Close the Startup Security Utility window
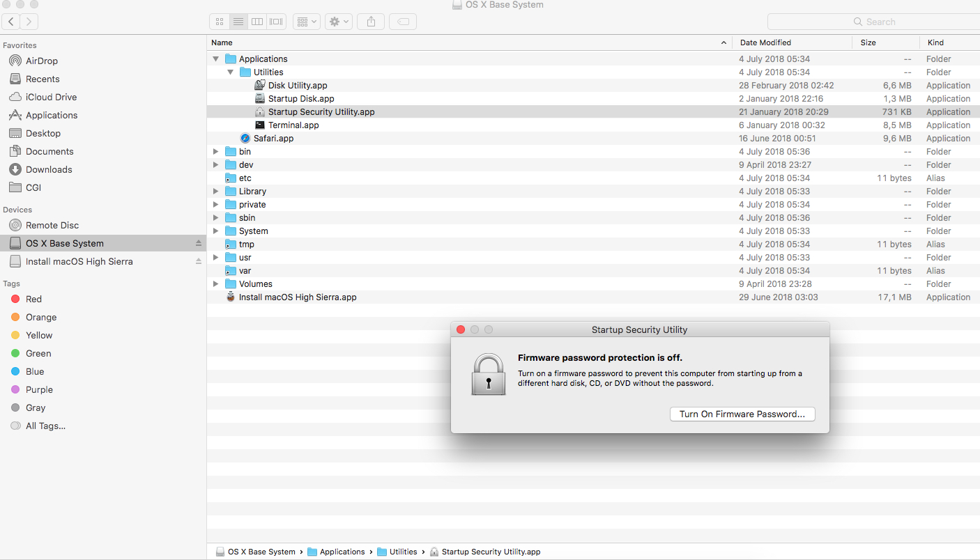This screenshot has height=560, width=980. (461, 329)
